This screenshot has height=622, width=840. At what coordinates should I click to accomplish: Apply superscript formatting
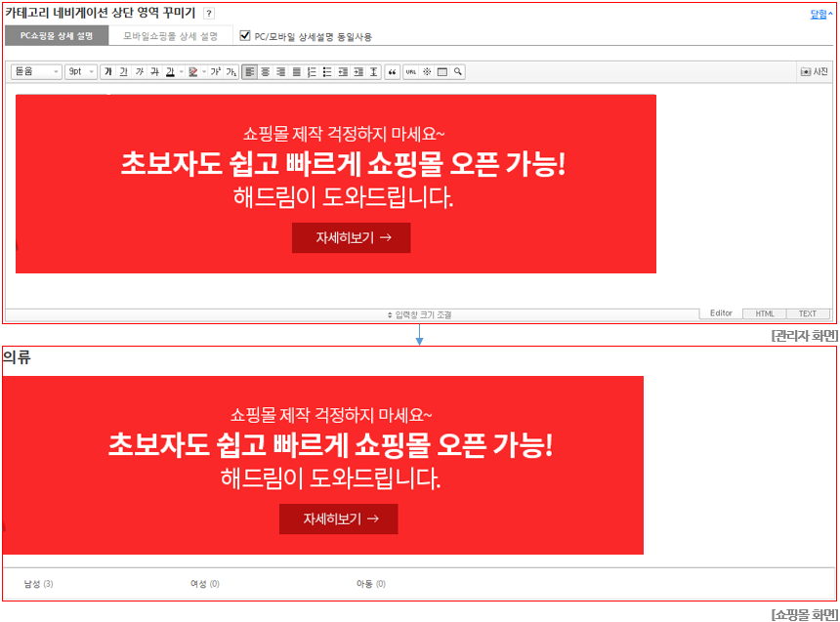215,72
